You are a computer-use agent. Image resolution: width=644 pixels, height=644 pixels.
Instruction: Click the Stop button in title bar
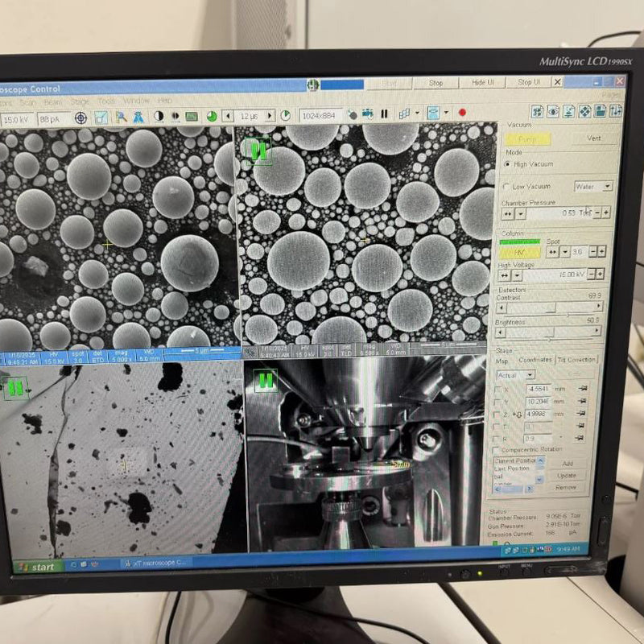[436, 83]
